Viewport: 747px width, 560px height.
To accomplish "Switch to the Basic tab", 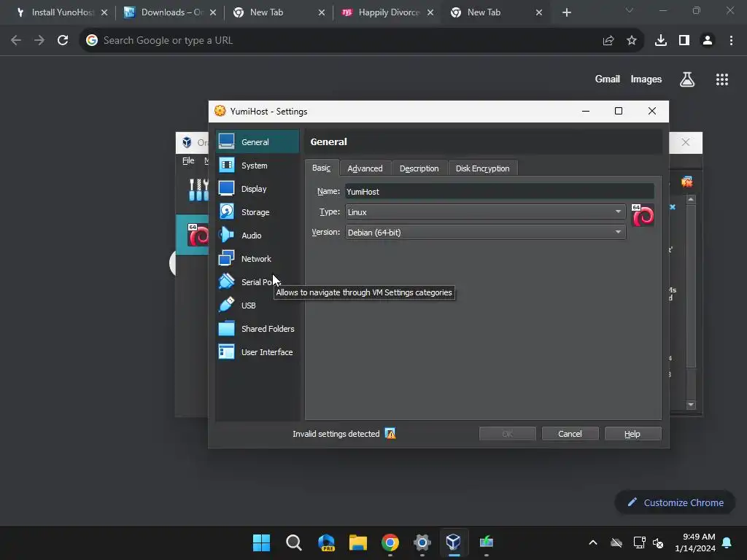I will [321, 168].
